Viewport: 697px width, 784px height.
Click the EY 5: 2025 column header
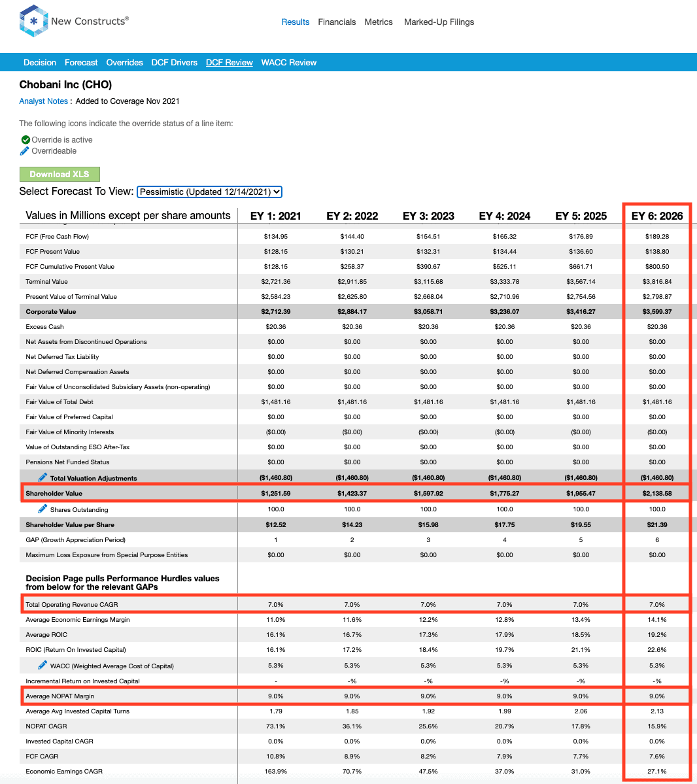tap(581, 216)
